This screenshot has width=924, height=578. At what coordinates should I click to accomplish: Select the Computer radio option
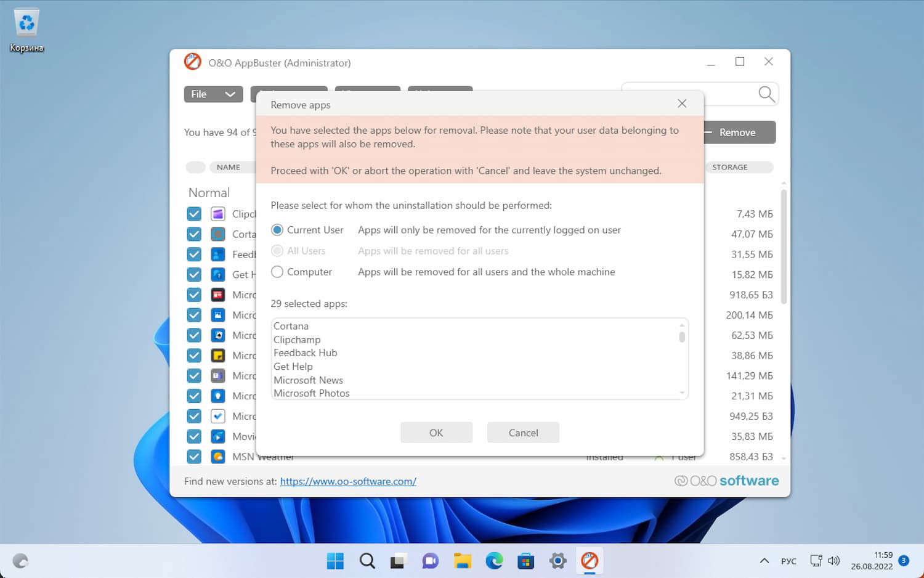[x=277, y=272]
